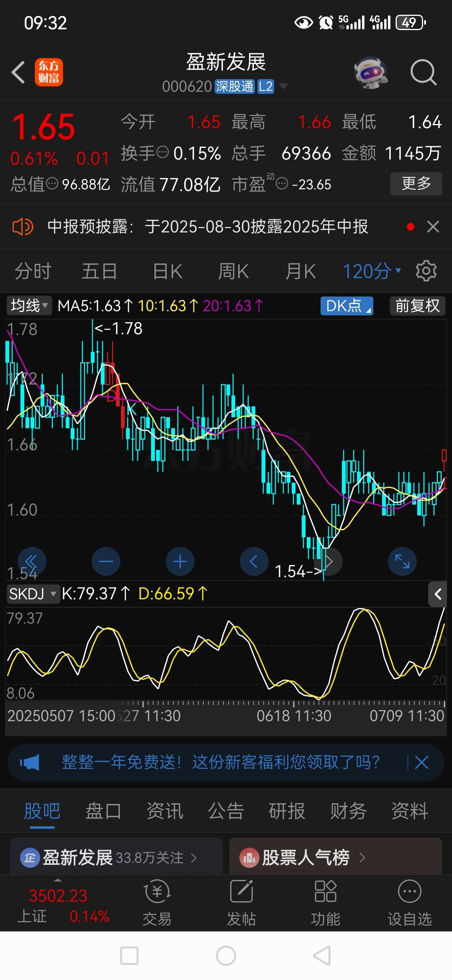Collapse indicator panel arrow beside SKDJ
Viewport: 452px width, 980px height.
tap(438, 594)
